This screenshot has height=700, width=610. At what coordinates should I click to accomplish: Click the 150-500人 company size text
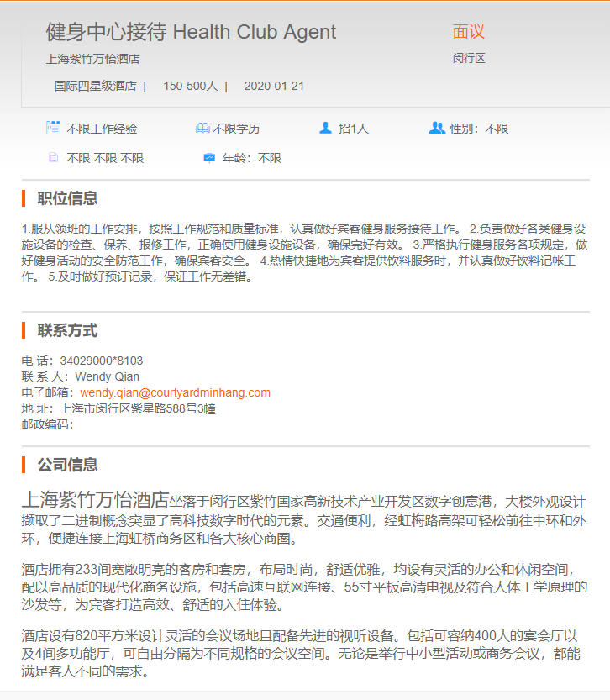click(190, 86)
